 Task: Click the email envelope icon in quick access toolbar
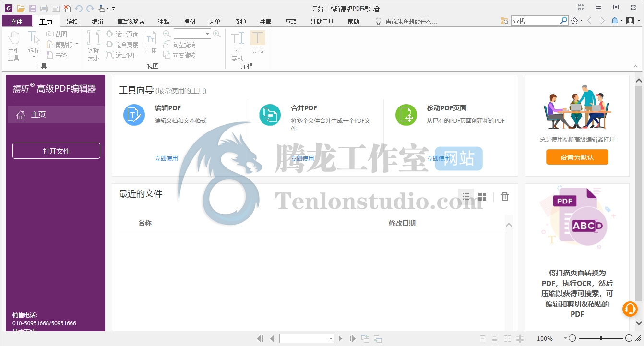pos(56,9)
